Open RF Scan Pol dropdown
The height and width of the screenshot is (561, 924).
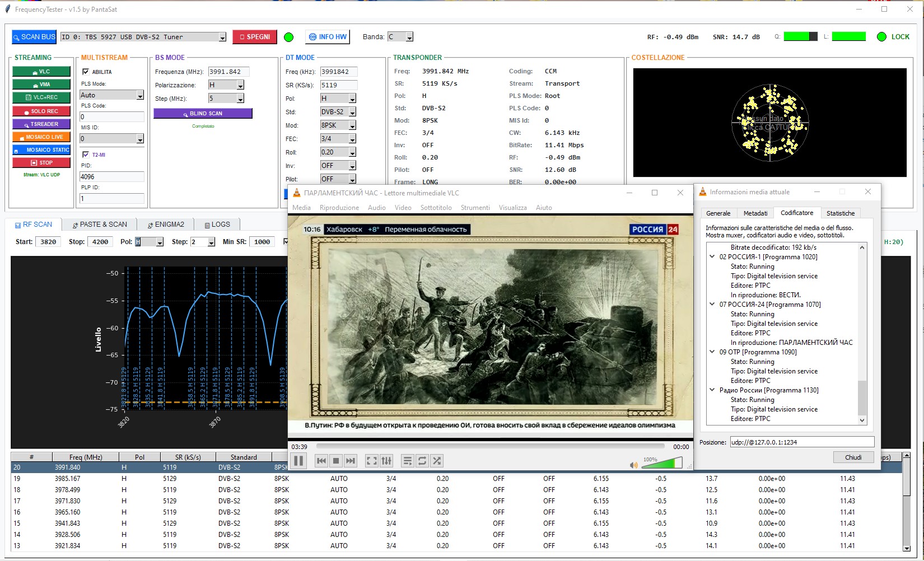click(x=160, y=242)
